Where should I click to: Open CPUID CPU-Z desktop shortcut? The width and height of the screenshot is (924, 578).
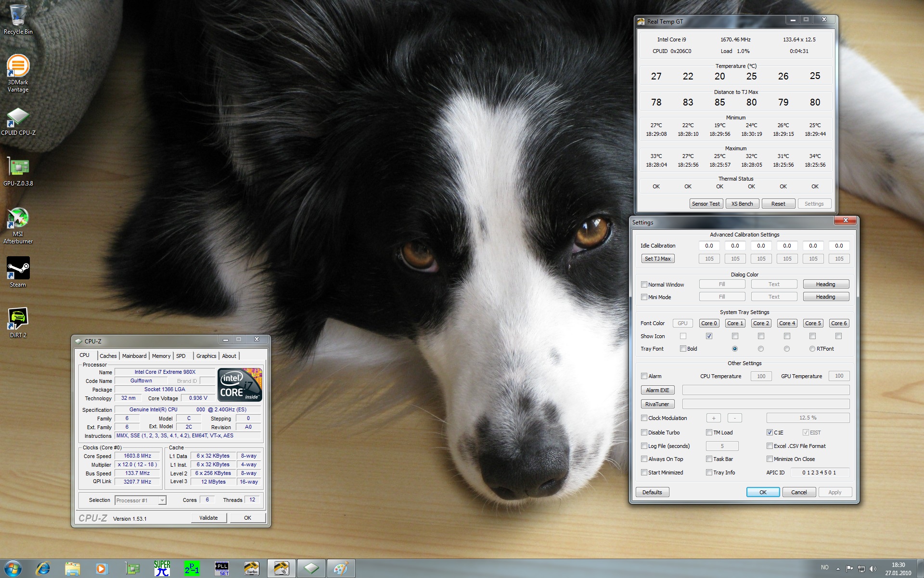coord(18,121)
